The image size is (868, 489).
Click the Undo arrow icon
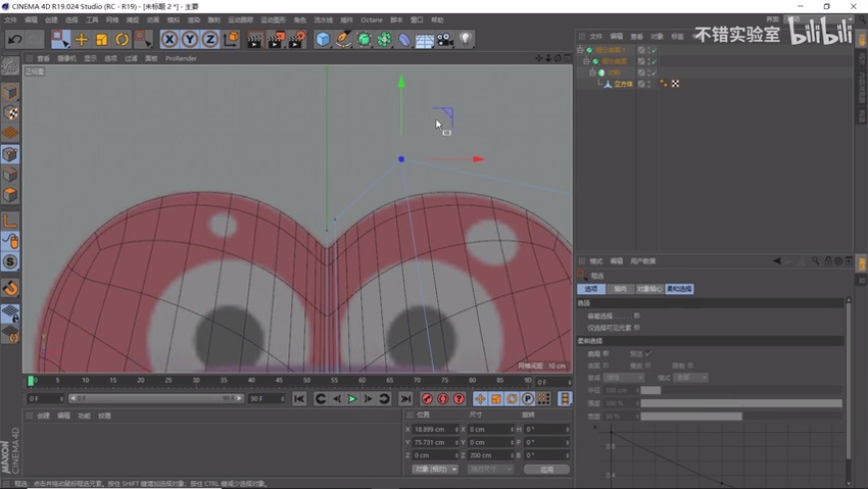(15, 39)
